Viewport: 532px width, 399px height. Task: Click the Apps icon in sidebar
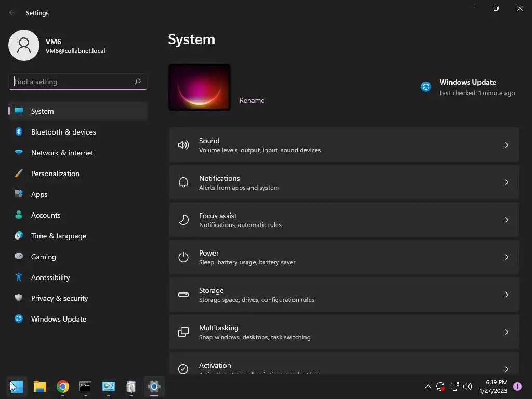pyautogui.click(x=19, y=194)
